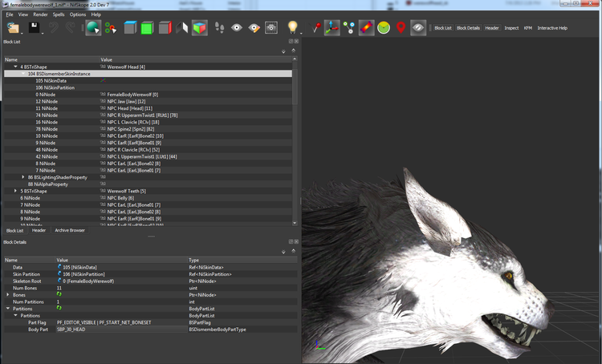Expand the 86 BSLightingShaderProperty node
The width and height of the screenshot is (602, 364).
(x=23, y=177)
